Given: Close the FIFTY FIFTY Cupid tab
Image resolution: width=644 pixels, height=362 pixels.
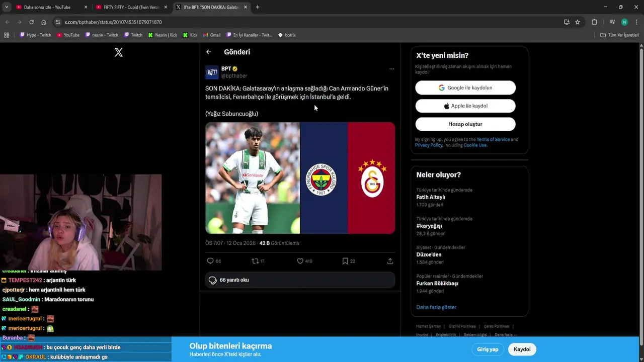Looking at the screenshot, I should tap(166, 7).
